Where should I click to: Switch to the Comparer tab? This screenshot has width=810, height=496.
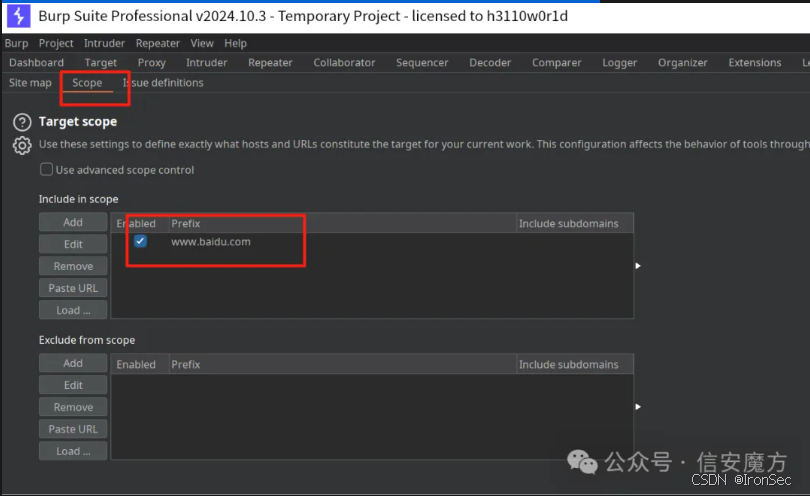(x=556, y=63)
